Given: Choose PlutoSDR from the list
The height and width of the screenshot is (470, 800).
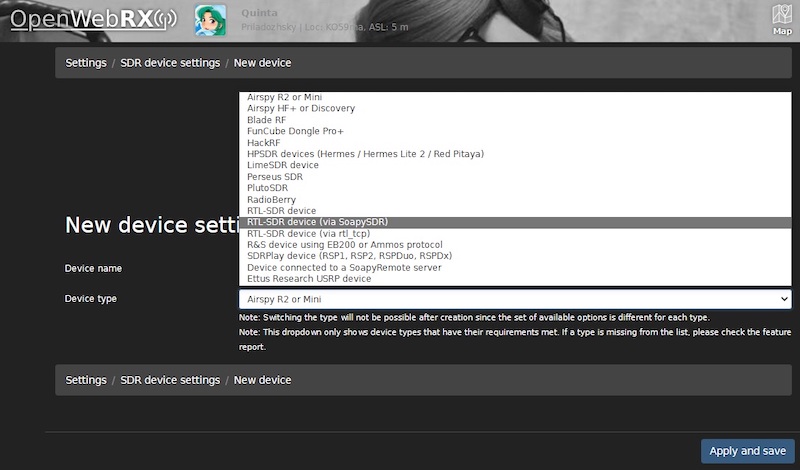Looking at the screenshot, I should [515, 188].
